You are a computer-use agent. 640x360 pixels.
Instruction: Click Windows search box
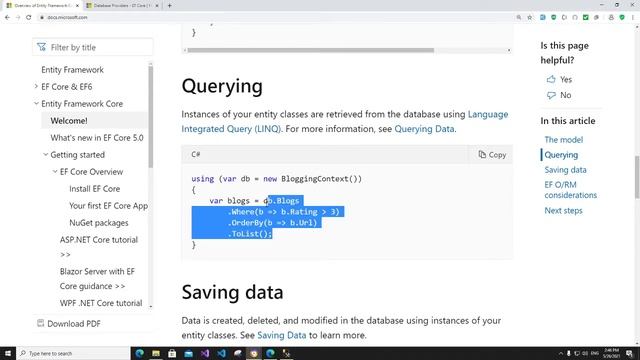[73, 353]
